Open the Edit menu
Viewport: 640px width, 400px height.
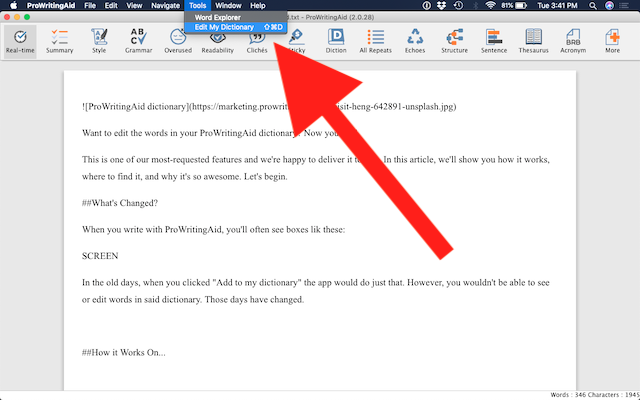pos(111,6)
